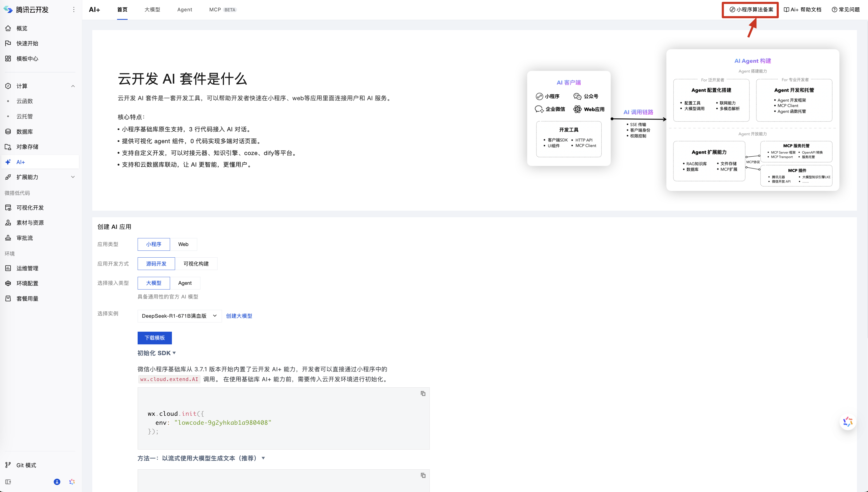Image resolution: width=868 pixels, height=492 pixels.
Task: Open the floating AI assistant icon
Action: click(x=848, y=422)
